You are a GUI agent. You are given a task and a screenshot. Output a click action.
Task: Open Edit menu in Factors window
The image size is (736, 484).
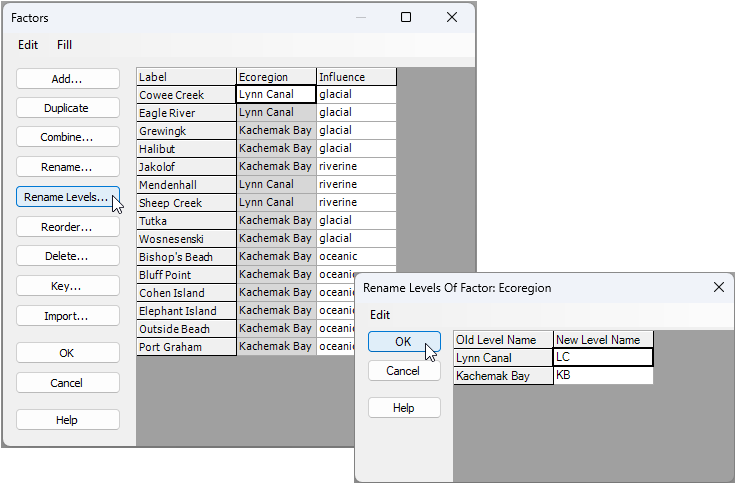[28, 45]
